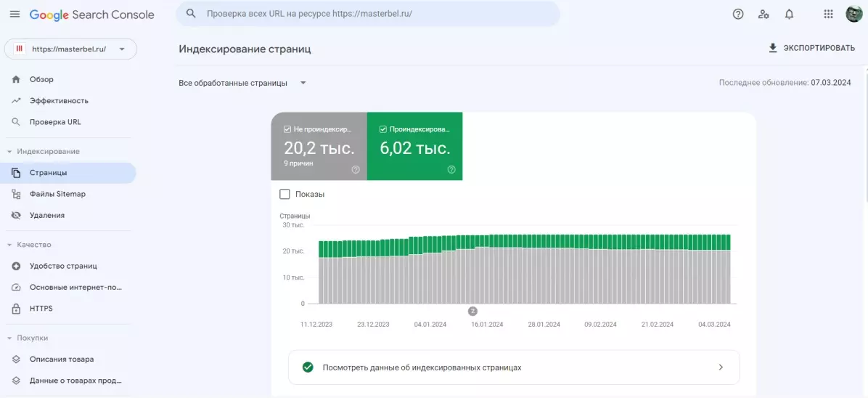Open Посмотреть данные об индексированных страницах
Image resolution: width=868 pixels, height=398 pixels.
[x=514, y=367]
